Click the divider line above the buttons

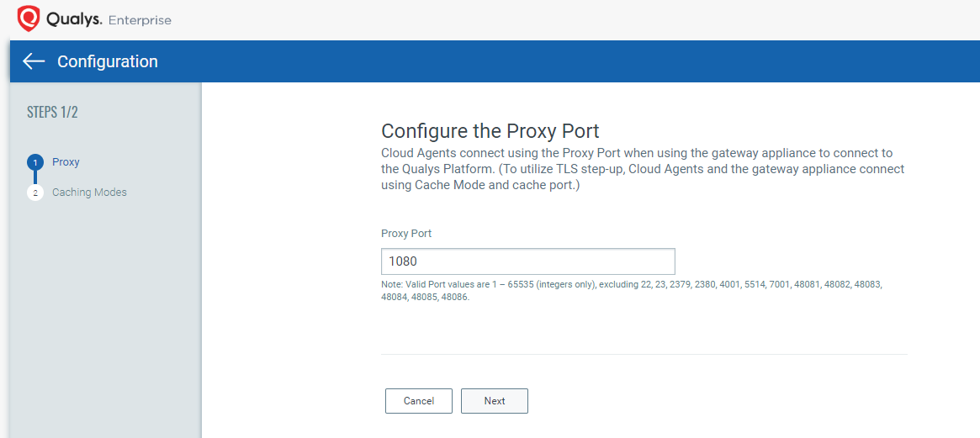644,354
